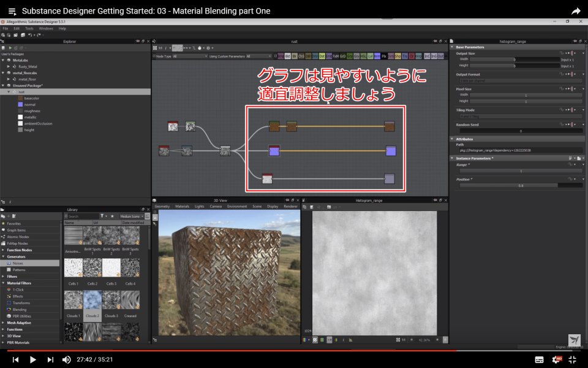Viewport: 588px width, 368px height.
Task: Select the Clouds 2 noise thumbnail
Action: tap(92, 300)
